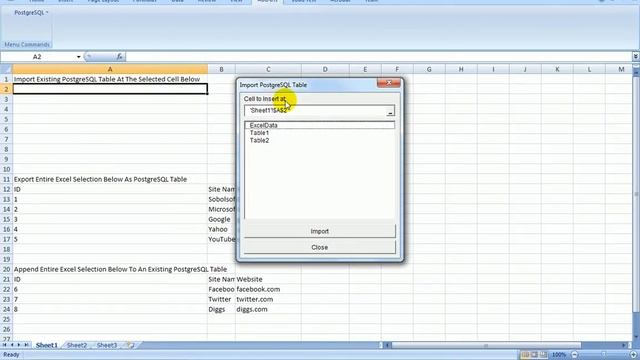Click the 'facebook.com' cell
The width and height of the screenshot is (640, 360).
(268, 289)
